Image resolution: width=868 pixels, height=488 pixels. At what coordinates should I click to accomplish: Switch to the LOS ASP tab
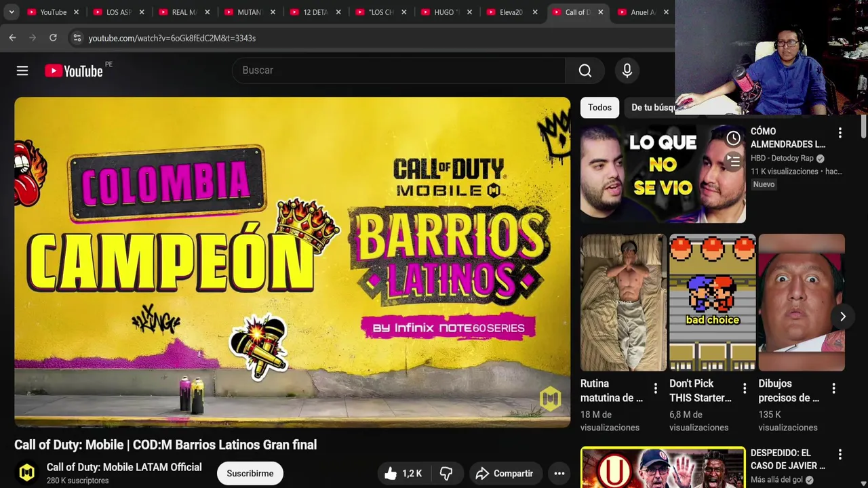pyautogui.click(x=118, y=12)
